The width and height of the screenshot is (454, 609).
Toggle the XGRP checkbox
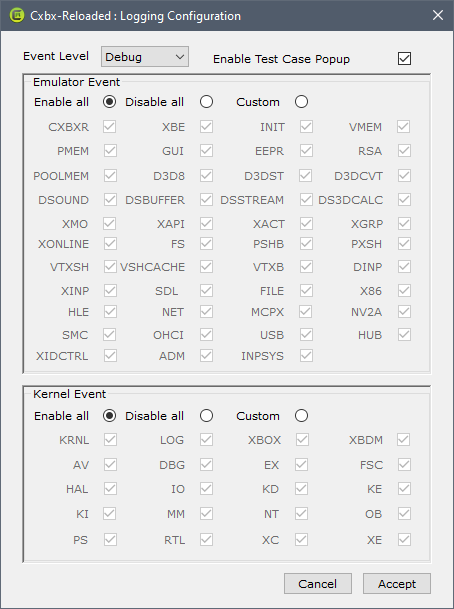coord(404,224)
